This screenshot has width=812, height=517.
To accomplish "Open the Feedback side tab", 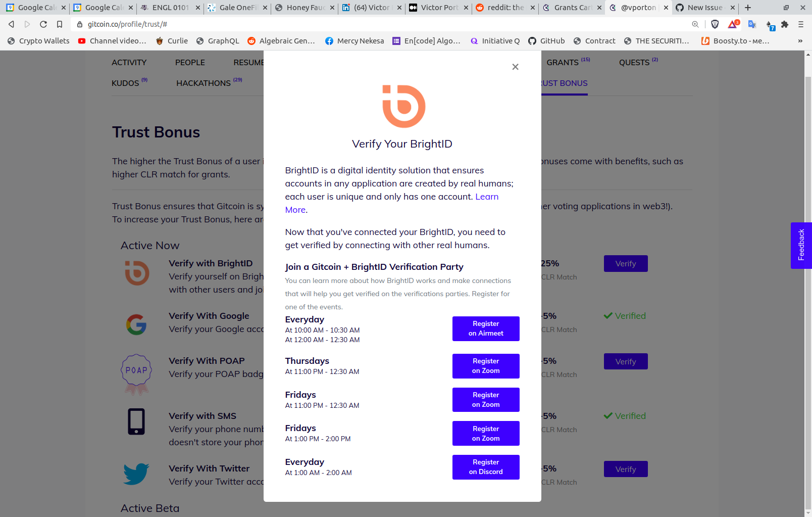I will point(801,246).
